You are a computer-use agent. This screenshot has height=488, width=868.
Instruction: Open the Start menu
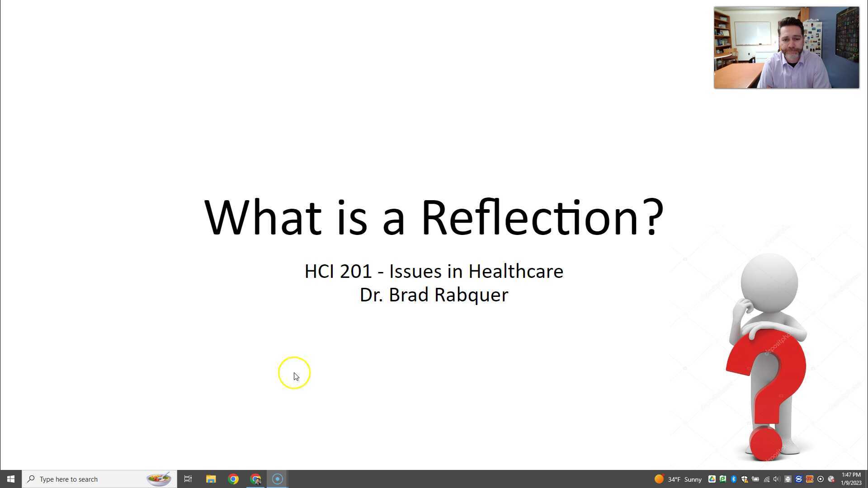pos(10,479)
